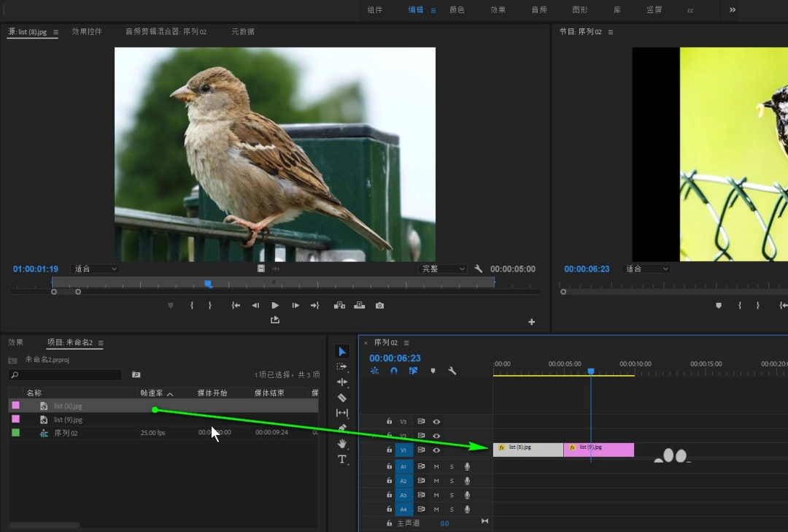
Task: Open the 颜色 workspace
Action: (x=457, y=9)
